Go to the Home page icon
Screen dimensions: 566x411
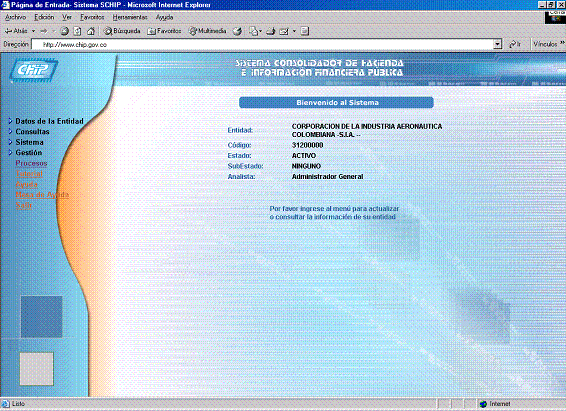point(91,31)
